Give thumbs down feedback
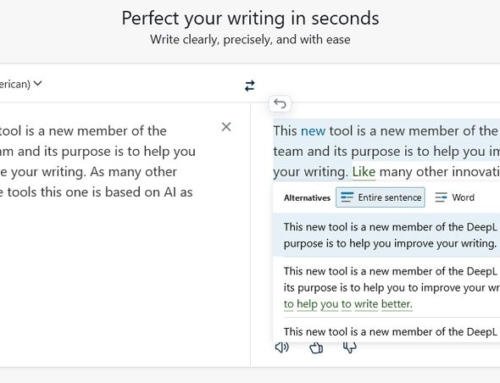The height and width of the screenshot is (383, 500). (350, 348)
